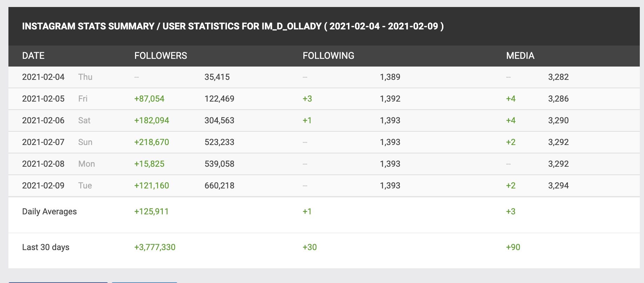
Task: Click the 1,389 following count
Action: point(390,77)
